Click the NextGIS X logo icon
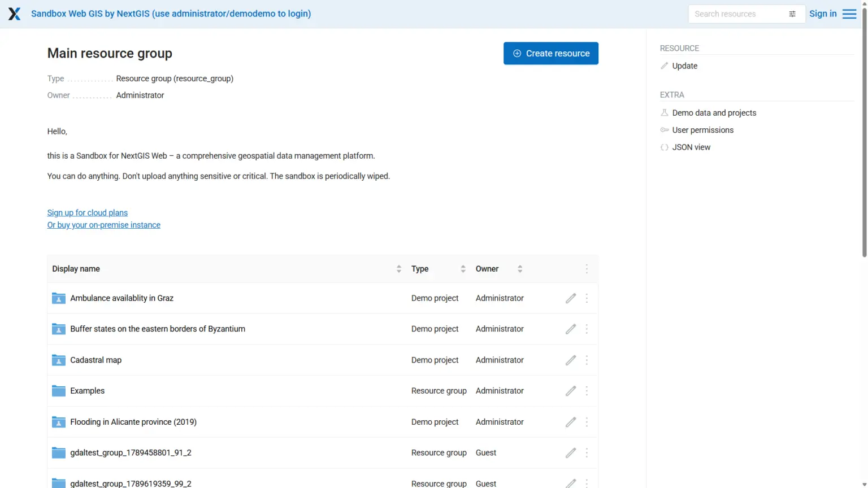The image size is (868, 488). (x=14, y=14)
